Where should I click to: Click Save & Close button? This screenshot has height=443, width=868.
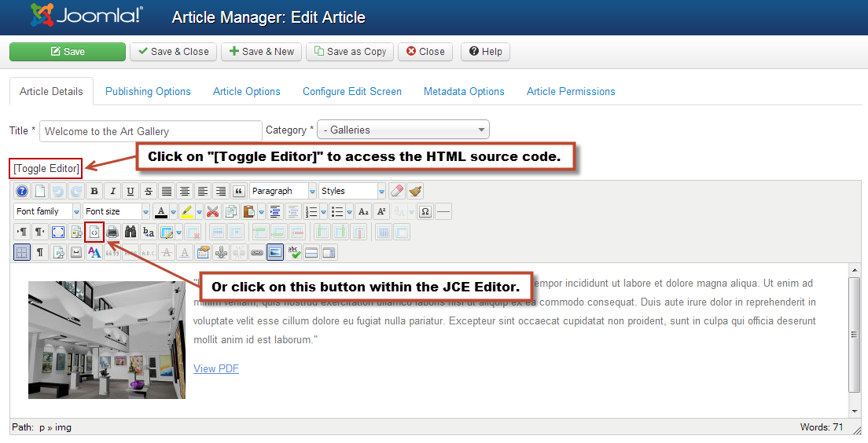[x=173, y=51]
